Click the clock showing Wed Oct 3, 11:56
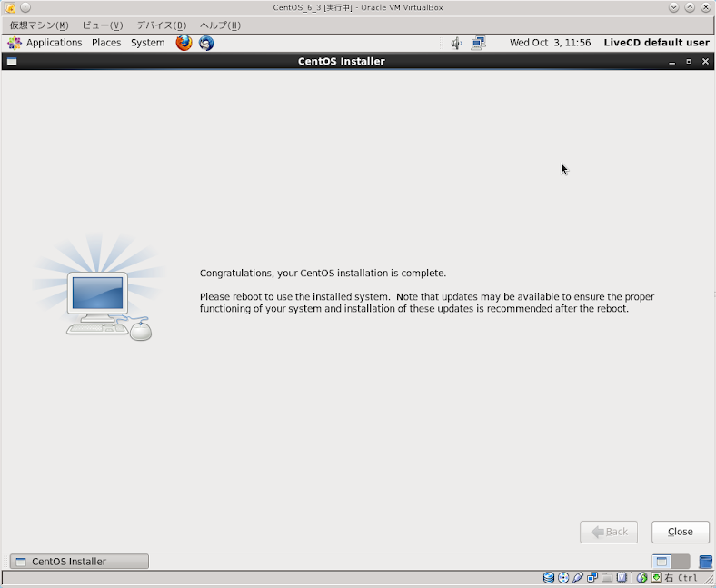This screenshot has height=588, width=716. 550,43
